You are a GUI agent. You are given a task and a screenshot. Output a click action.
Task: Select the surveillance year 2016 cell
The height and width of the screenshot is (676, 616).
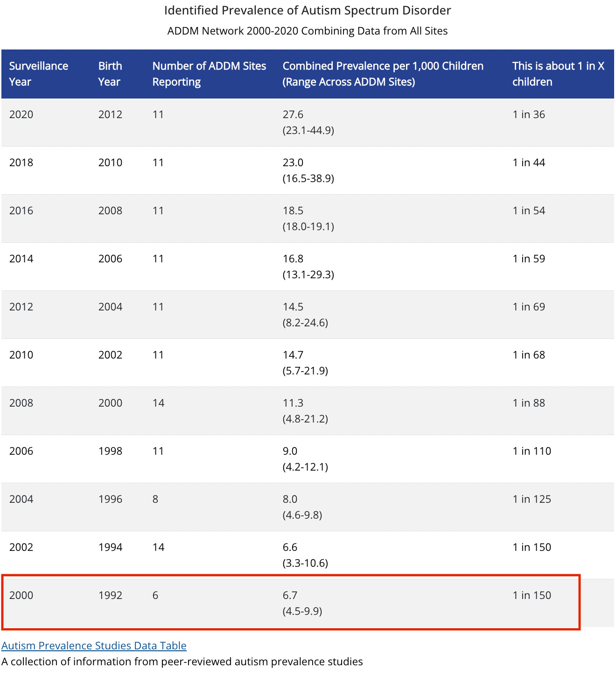coord(21,211)
